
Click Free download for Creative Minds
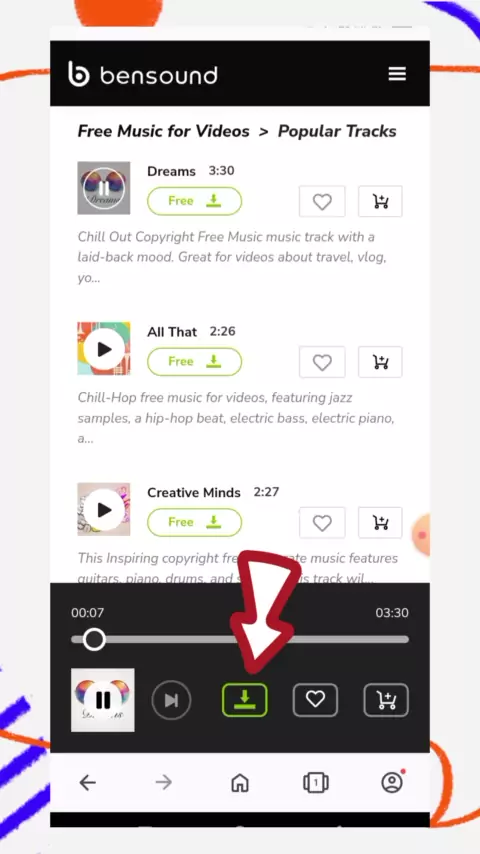coord(195,522)
